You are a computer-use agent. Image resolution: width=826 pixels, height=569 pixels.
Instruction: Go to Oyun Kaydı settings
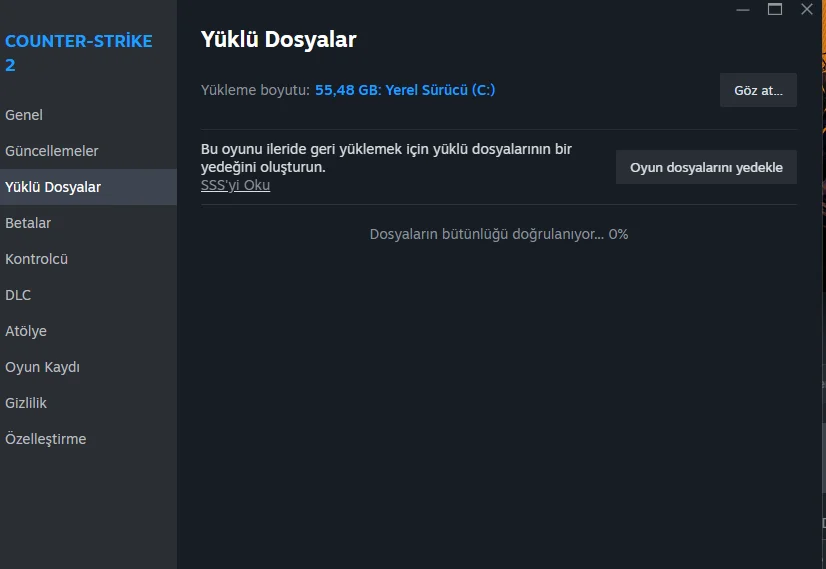tap(88, 367)
